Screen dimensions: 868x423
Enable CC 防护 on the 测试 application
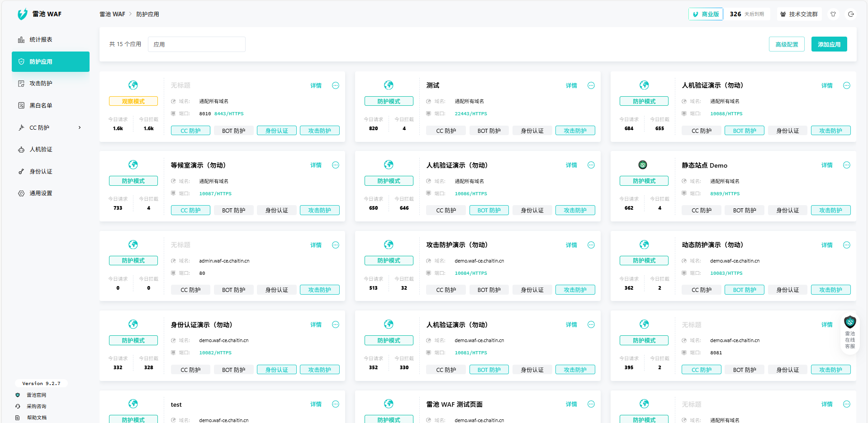coord(446,130)
